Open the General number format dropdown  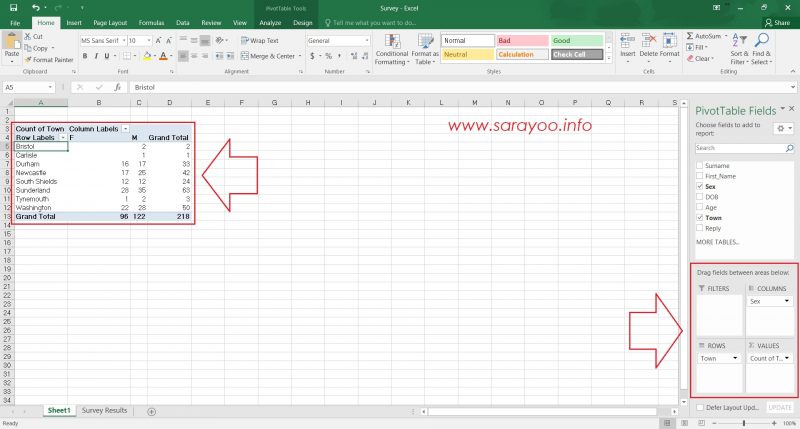pos(366,40)
